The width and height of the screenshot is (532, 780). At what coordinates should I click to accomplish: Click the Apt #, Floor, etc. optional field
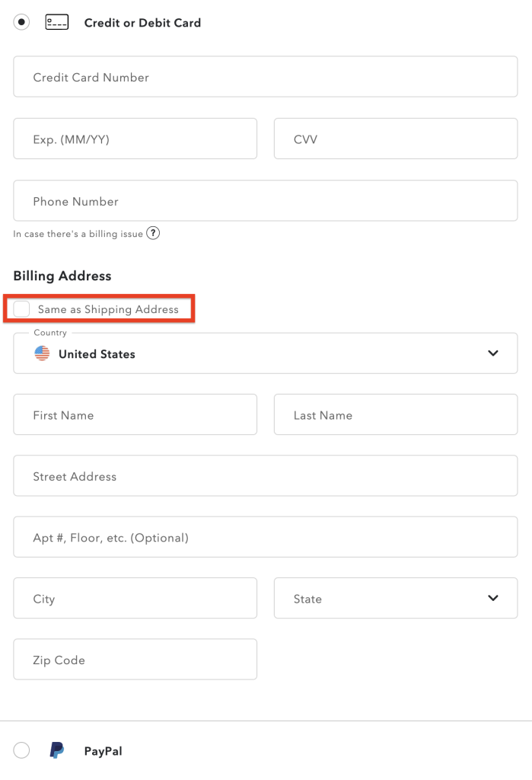tap(265, 538)
